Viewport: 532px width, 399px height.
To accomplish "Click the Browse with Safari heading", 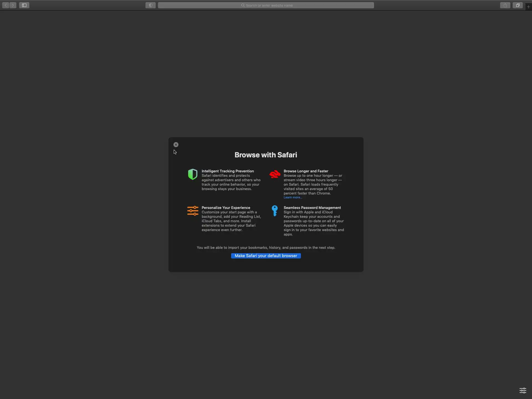I will [266, 155].
